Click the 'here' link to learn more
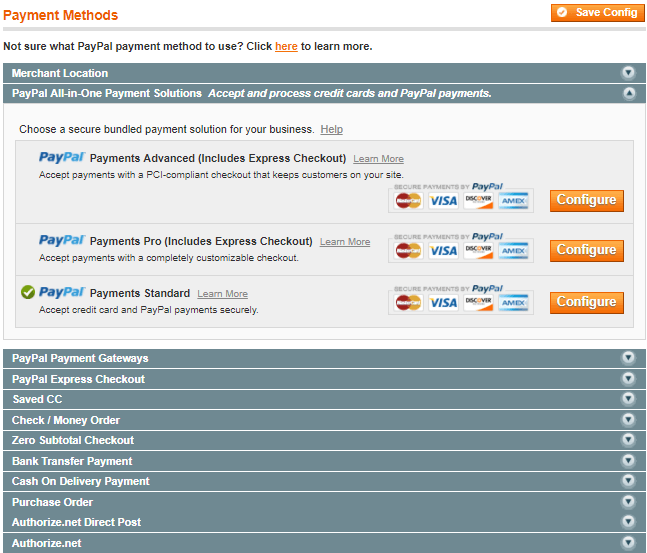Image resolution: width=647 pixels, height=553 pixels. [286, 46]
